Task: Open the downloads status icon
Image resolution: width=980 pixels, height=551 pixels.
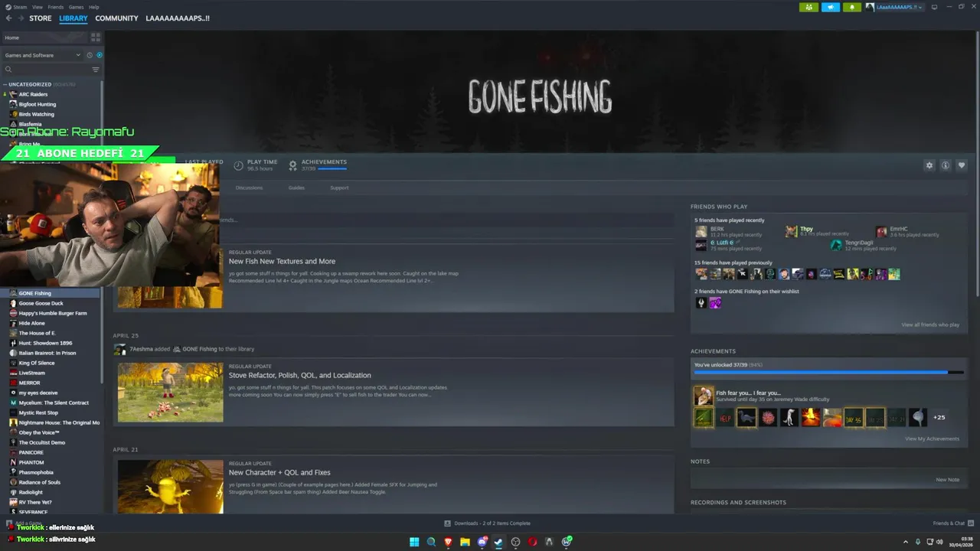Action: (448, 523)
